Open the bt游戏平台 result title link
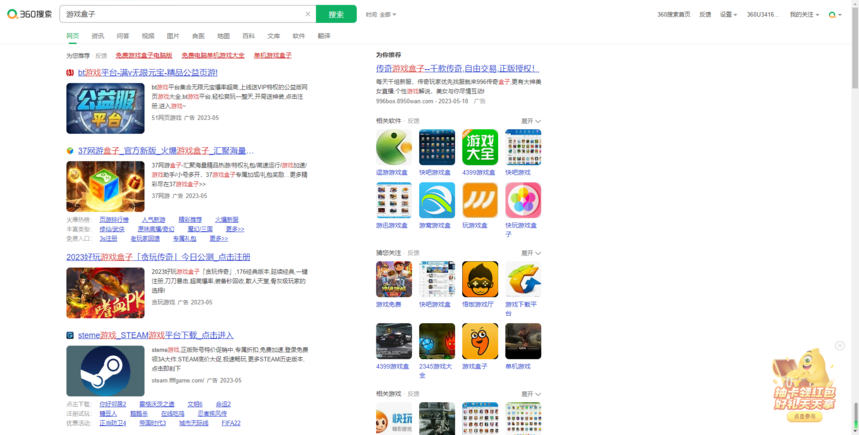The width and height of the screenshot is (859, 435). [148, 72]
